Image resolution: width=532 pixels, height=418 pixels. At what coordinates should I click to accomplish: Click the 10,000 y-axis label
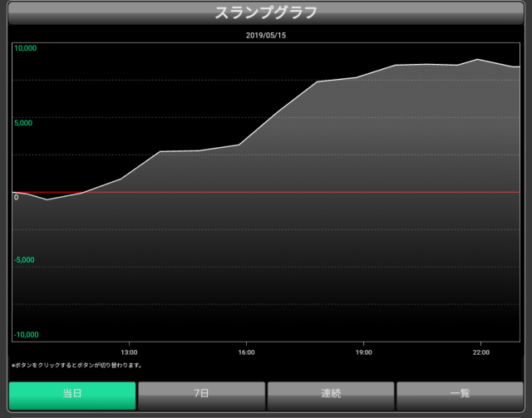tap(25, 48)
